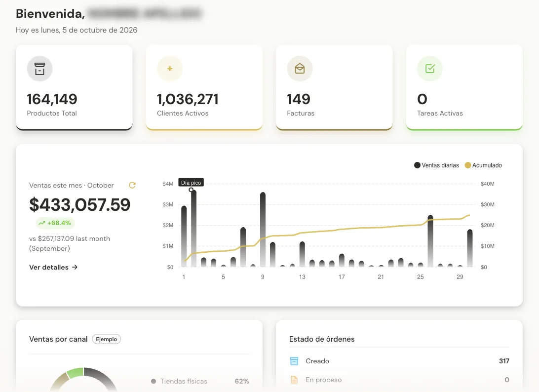Click the Estado de órdenes heading
The image size is (539, 392).
[322, 339]
